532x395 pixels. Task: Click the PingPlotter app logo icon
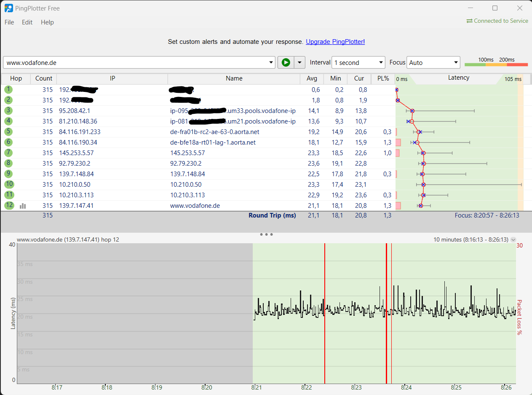[8, 8]
